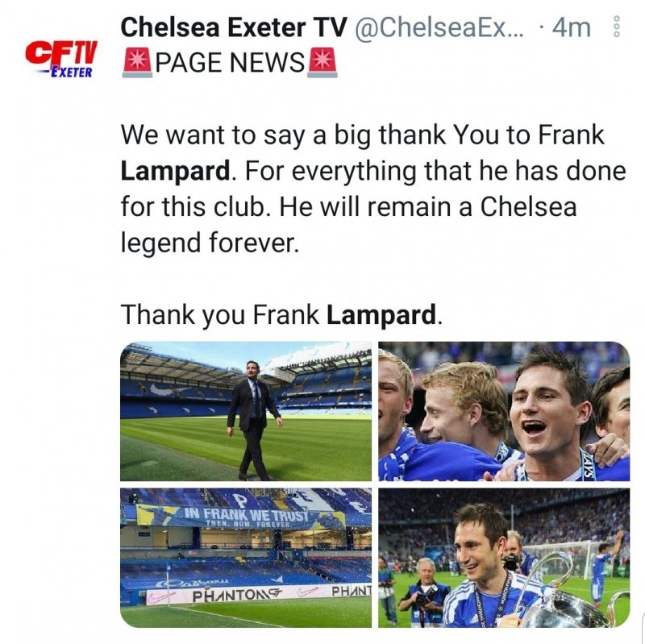Open photo of man walking on pitch
The image size is (645, 644).
coord(245,411)
